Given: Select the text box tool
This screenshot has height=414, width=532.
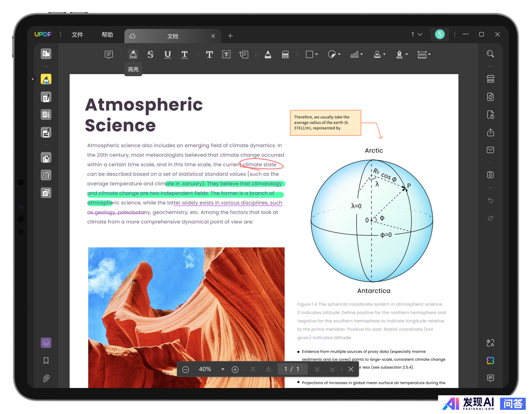Looking at the screenshot, I should pos(227,55).
